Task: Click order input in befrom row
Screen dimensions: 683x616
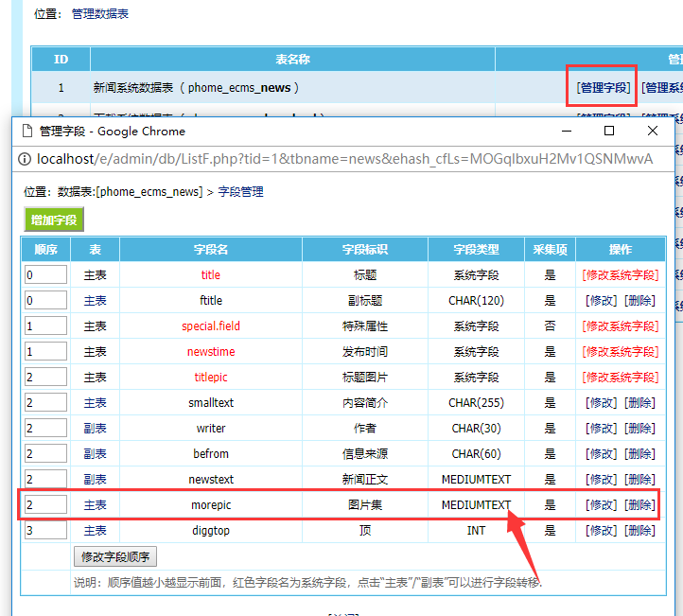Action: [x=45, y=453]
